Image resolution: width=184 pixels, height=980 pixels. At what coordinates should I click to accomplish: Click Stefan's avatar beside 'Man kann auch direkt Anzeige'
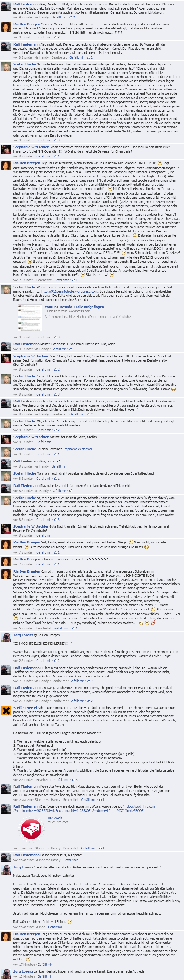point(6,476)
